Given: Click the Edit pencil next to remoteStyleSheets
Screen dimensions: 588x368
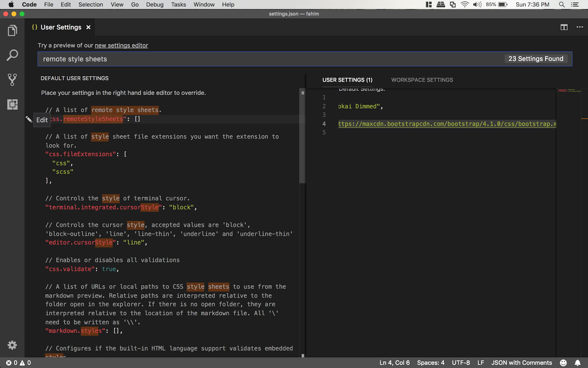Looking at the screenshot, I should [x=29, y=119].
